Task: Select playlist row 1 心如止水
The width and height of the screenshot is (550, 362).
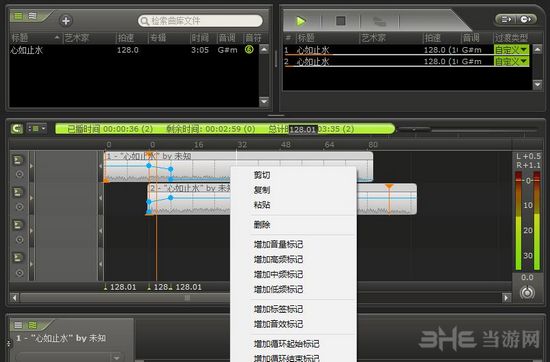Action: pyautogui.click(x=407, y=50)
